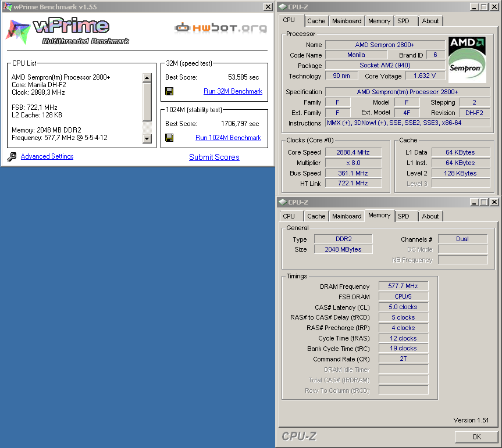Click the Code Name field showing Manila
Image resolution: width=502 pixels, height=448 pixels.
356,55
